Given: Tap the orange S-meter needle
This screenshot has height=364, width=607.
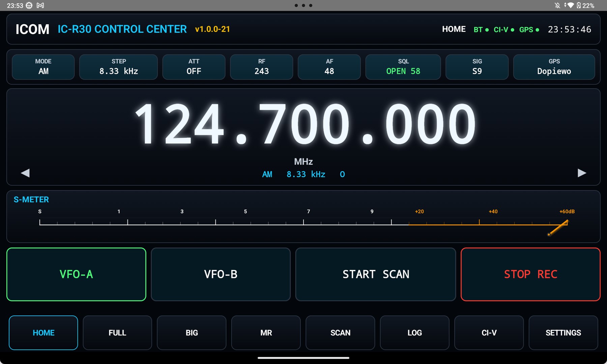Looking at the screenshot, I should click(x=558, y=228).
